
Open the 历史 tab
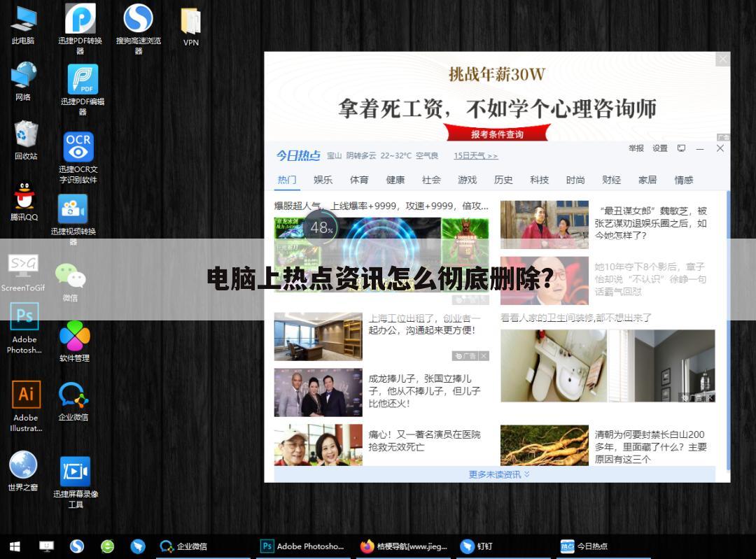503,180
